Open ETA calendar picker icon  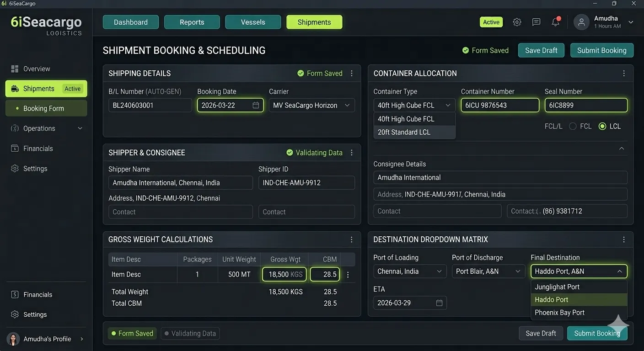point(439,303)
